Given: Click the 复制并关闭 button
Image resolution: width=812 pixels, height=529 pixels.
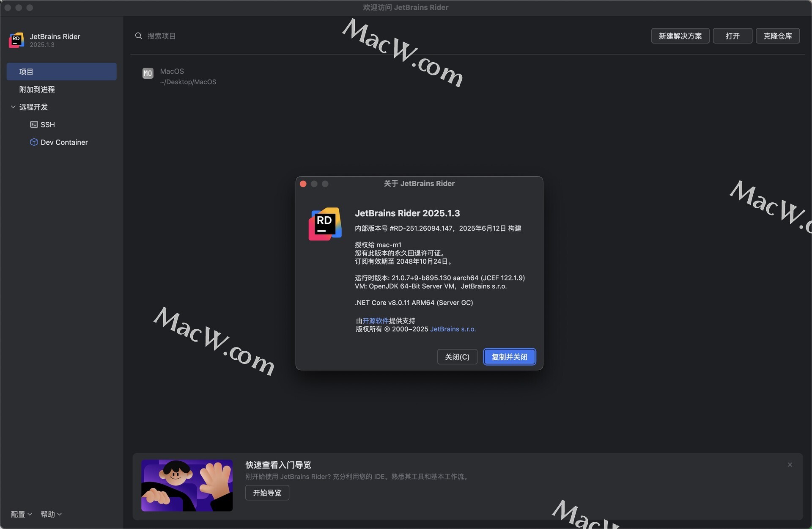Looking at the screenshot, I should point(509,357).
